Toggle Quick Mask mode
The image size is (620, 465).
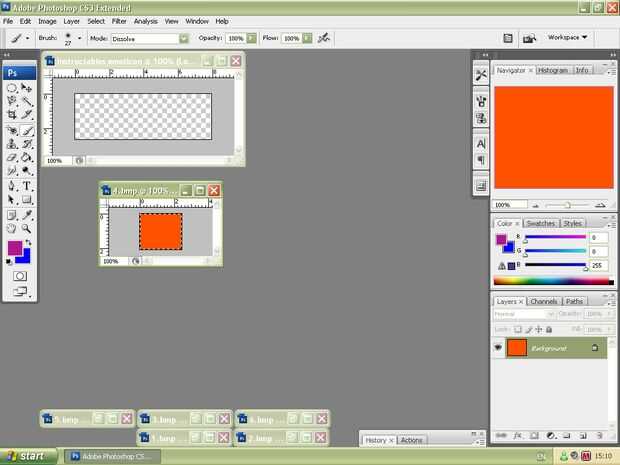(20, 276)
